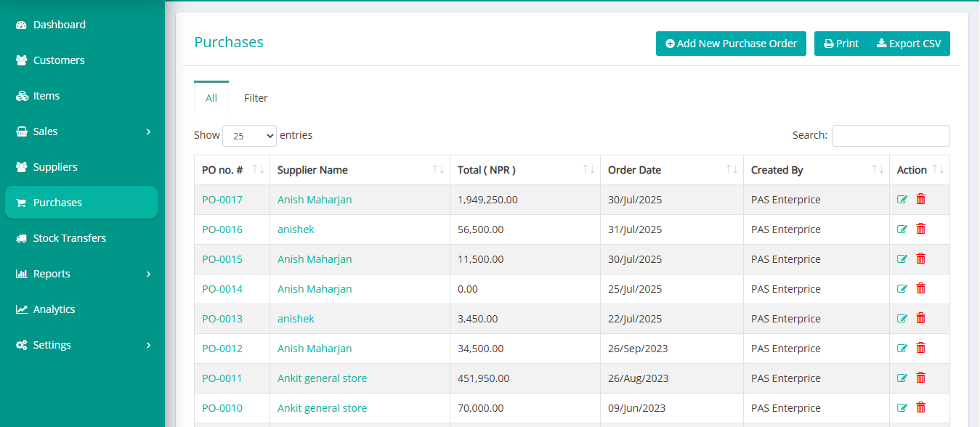This screenshot has width=980, height=427.
Task: Delete PO-0016 using the trash icon
Action: tap(920, 228)
